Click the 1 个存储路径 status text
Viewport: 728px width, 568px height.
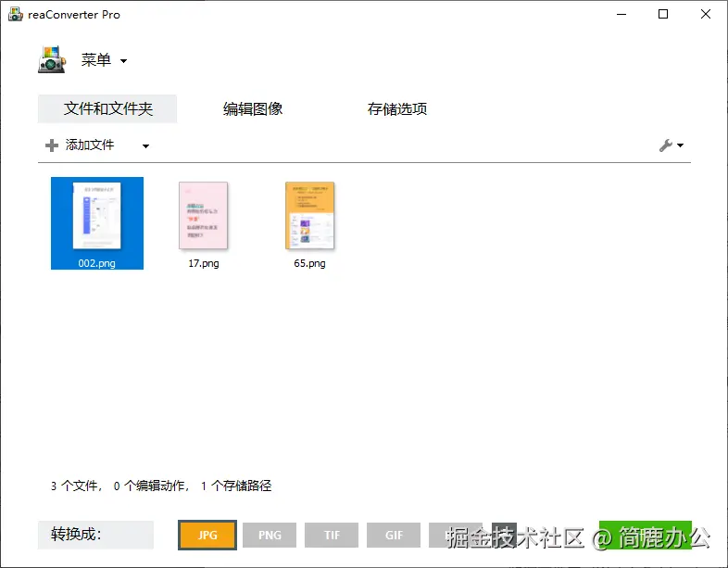[236, 486]
